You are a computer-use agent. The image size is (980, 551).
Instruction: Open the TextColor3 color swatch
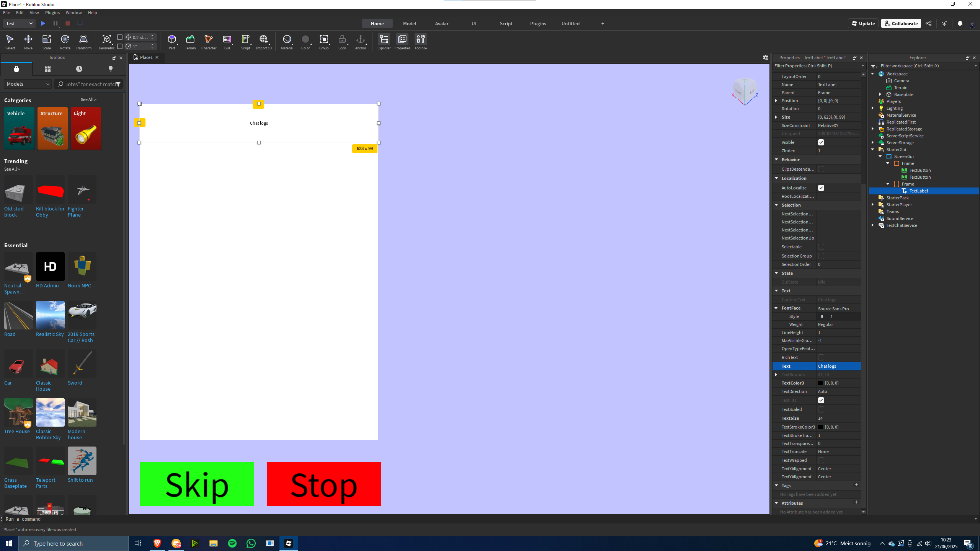click(x=820, y=383)
